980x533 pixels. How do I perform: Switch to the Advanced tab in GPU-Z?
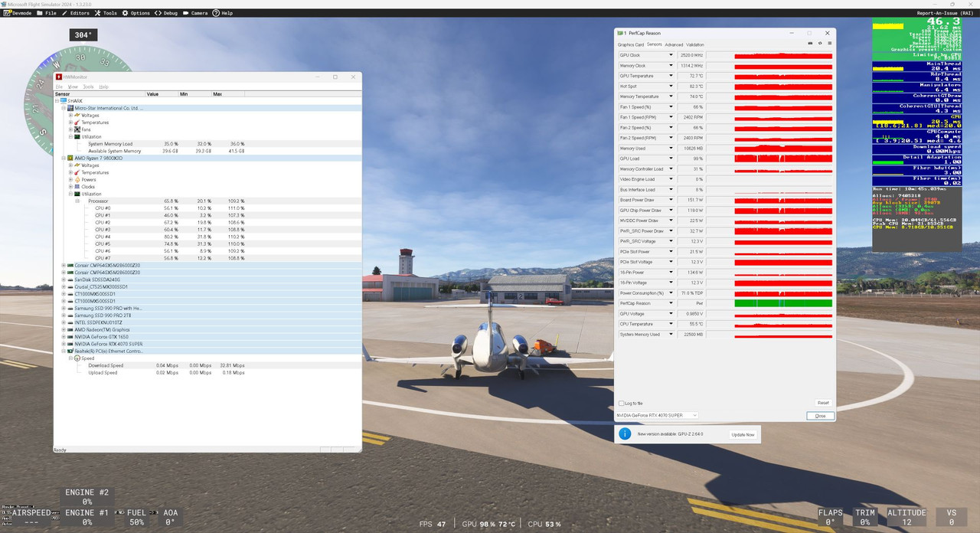pyautogui.click(x=674, y=44)
